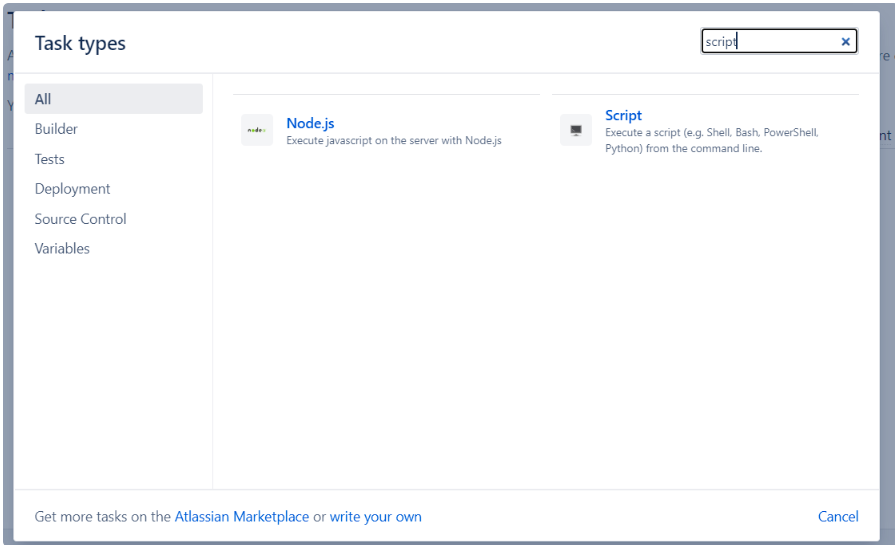Click 'Get more tasks on the' footer text
895x545 pixels.
pos(103,517)
